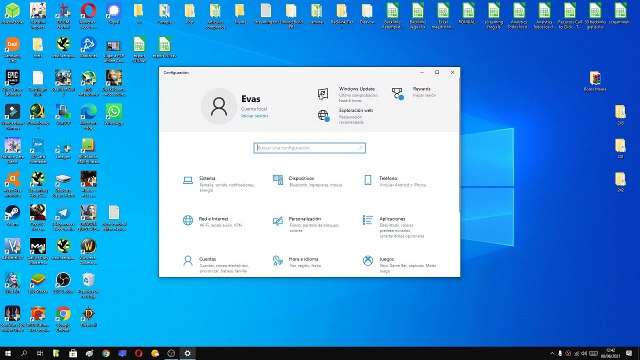This screenshot has height=360, width=640.
Task: Click the Settings gear on the taskbar
Action: [x=187, y=353]
